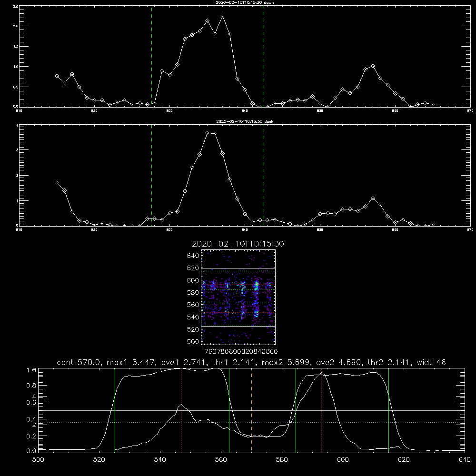Click the '600' label on the bottom plot x-axis
The width and height of the screenshot is (476, 476).
343,460
